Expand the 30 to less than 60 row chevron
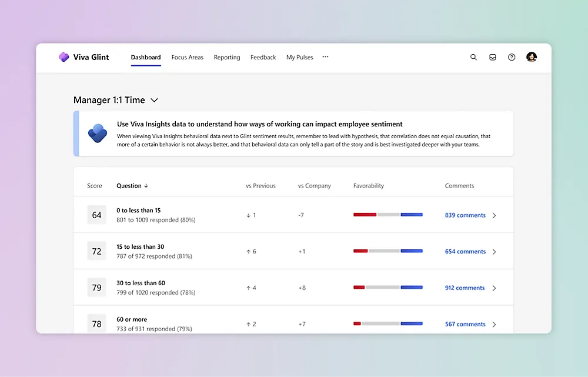This screenshot has height=377, width=588. (494, 288)
